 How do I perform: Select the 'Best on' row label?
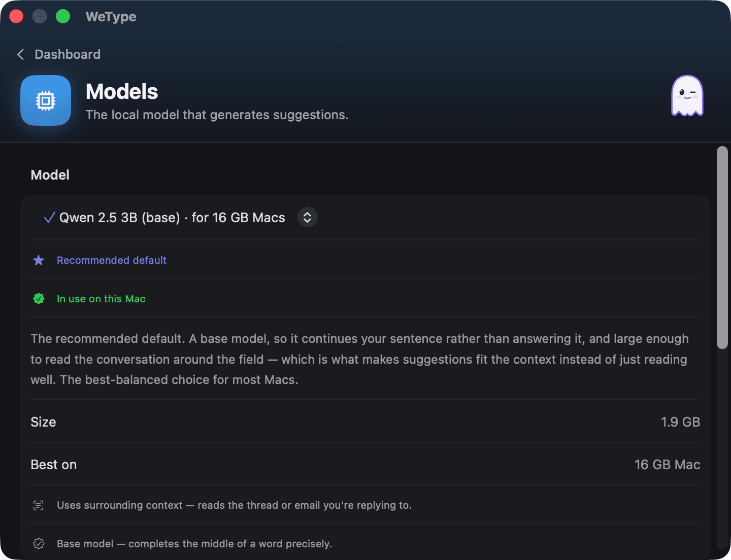tap(53, 465)
